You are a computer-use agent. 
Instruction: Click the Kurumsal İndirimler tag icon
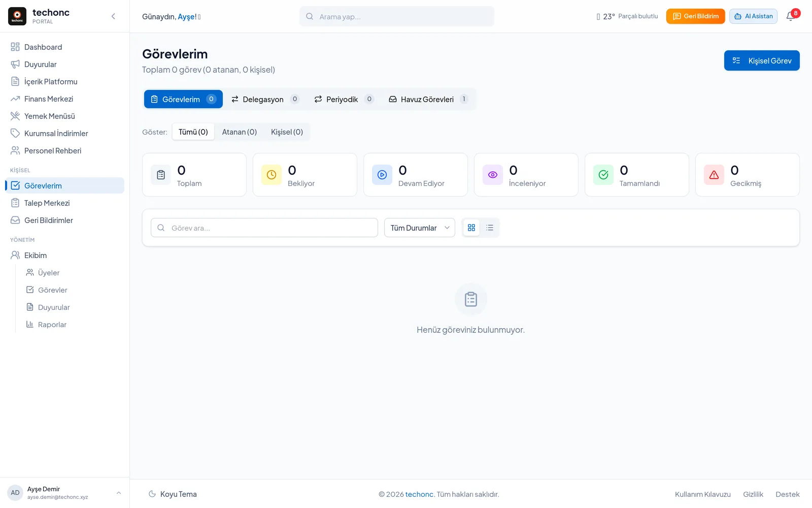click(x=15, y=134)
